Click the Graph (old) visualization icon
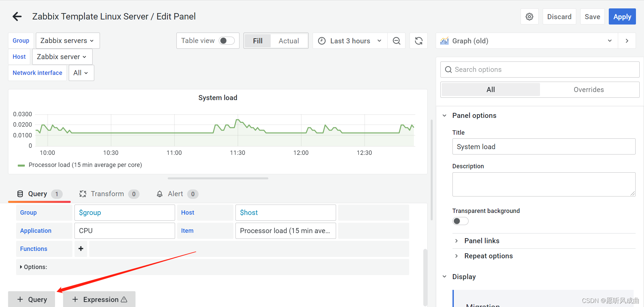The image size is (644, 307). (x=444, y=41)
